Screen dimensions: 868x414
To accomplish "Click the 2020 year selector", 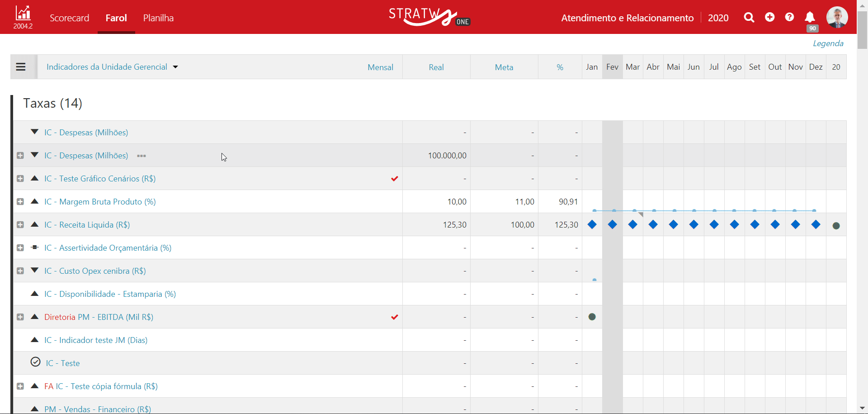I will pyautogui.click(x=718, y=18).
